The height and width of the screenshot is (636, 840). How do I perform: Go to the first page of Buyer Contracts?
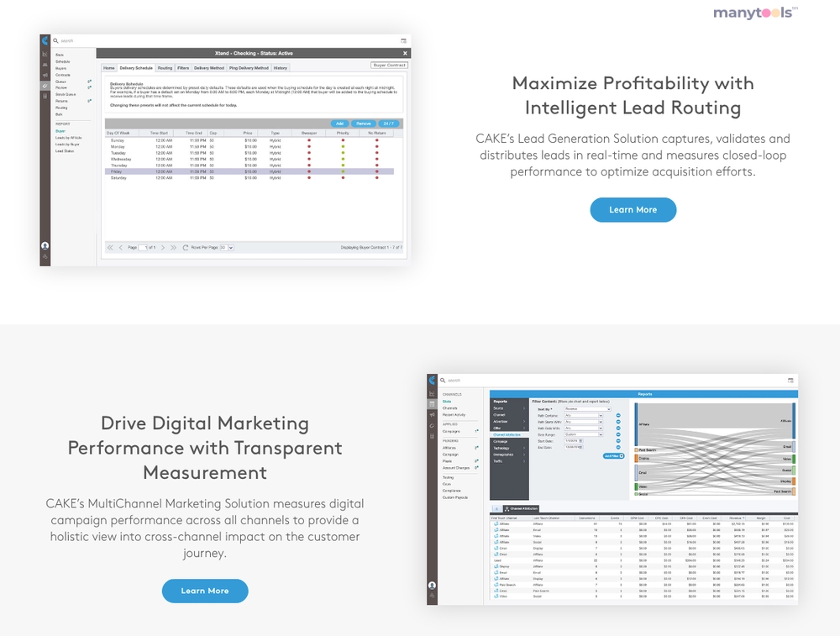click(110, 248)
